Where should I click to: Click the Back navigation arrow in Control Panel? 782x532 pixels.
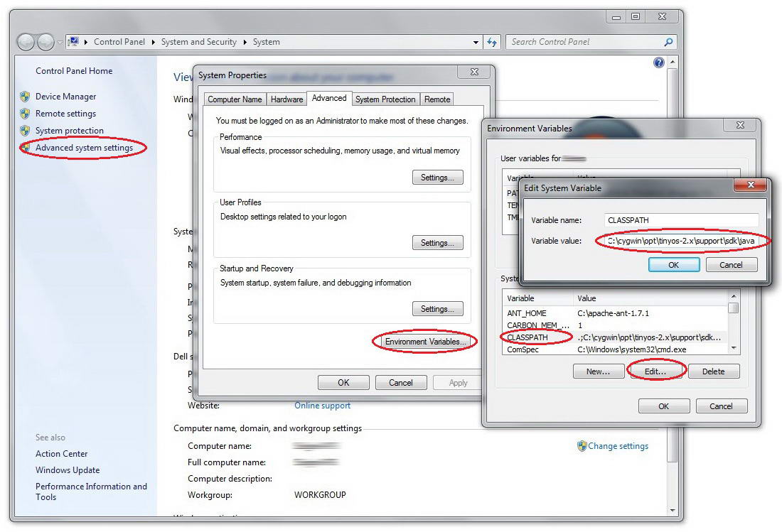pyautogui.click(x=26, y=43)
